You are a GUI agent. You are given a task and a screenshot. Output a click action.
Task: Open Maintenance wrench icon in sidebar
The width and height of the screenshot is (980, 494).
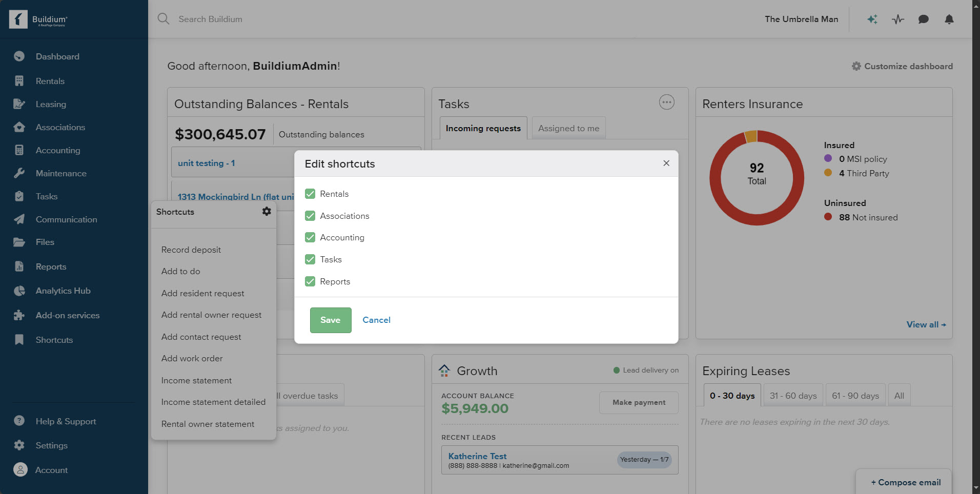19,173
